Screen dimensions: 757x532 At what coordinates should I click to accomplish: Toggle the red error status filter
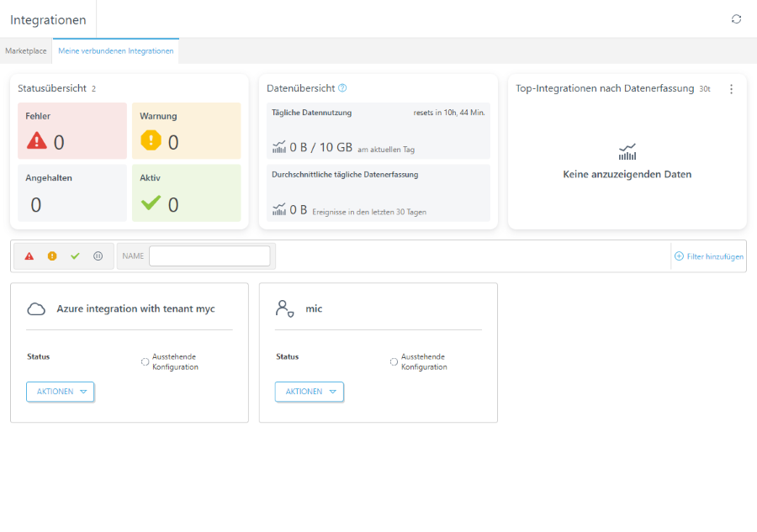click(x=29, y=256)
